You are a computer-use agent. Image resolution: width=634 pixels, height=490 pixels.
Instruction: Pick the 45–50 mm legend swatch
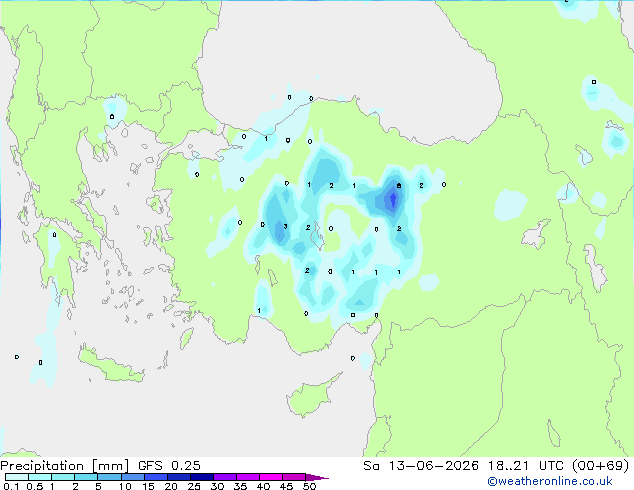click(294, 477)
